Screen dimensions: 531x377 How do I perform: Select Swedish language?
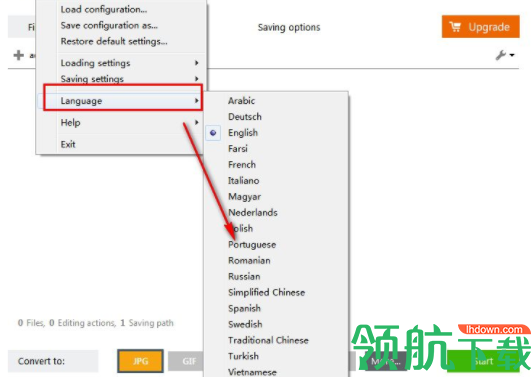tap(276, 324)
